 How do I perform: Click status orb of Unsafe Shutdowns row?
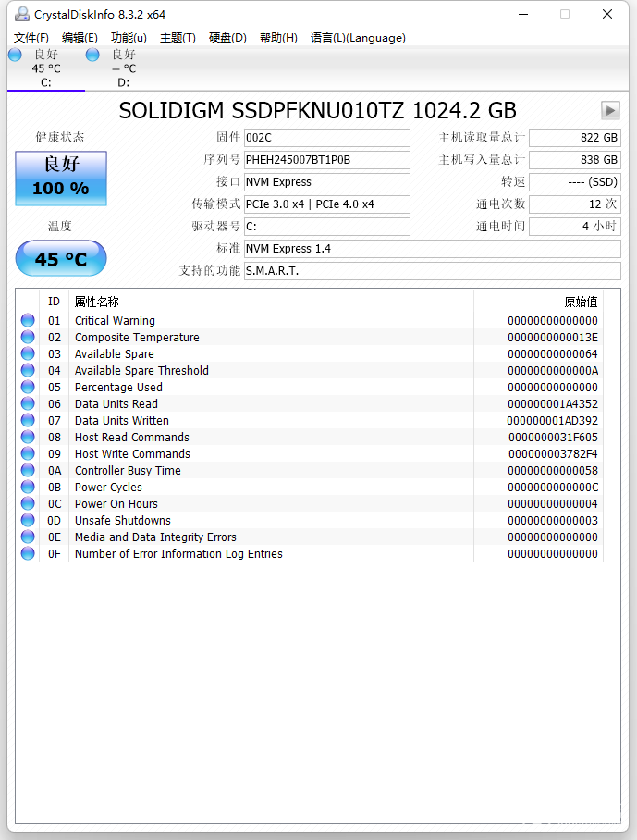pyautogui.click(x=28, y=520)
